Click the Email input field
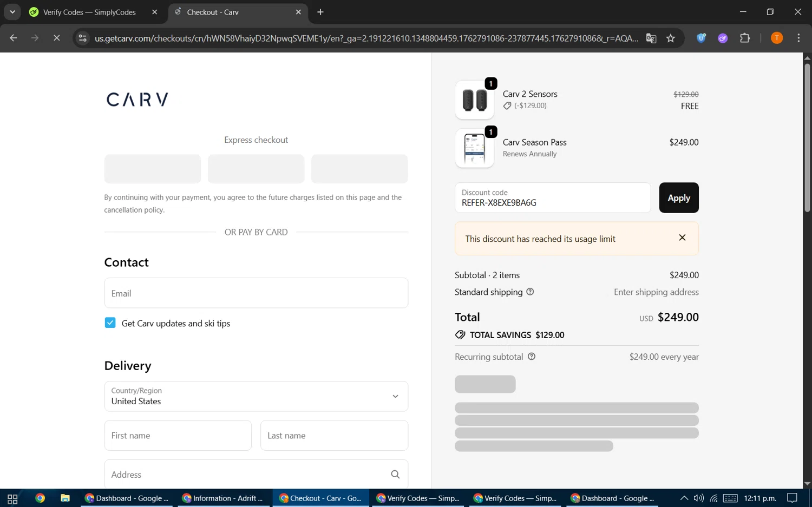This screenshot has height=507, width=812. (x=256, y=293)
